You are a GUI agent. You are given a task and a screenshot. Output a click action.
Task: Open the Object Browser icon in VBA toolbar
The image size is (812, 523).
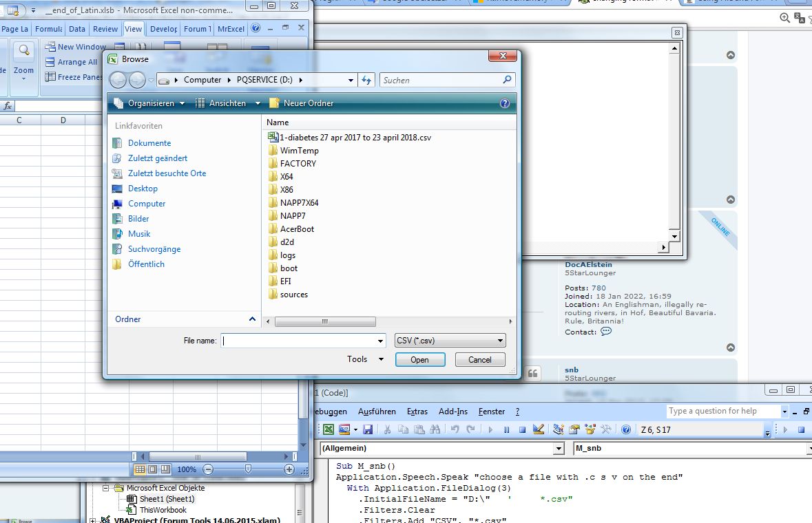tap(590, 429)
